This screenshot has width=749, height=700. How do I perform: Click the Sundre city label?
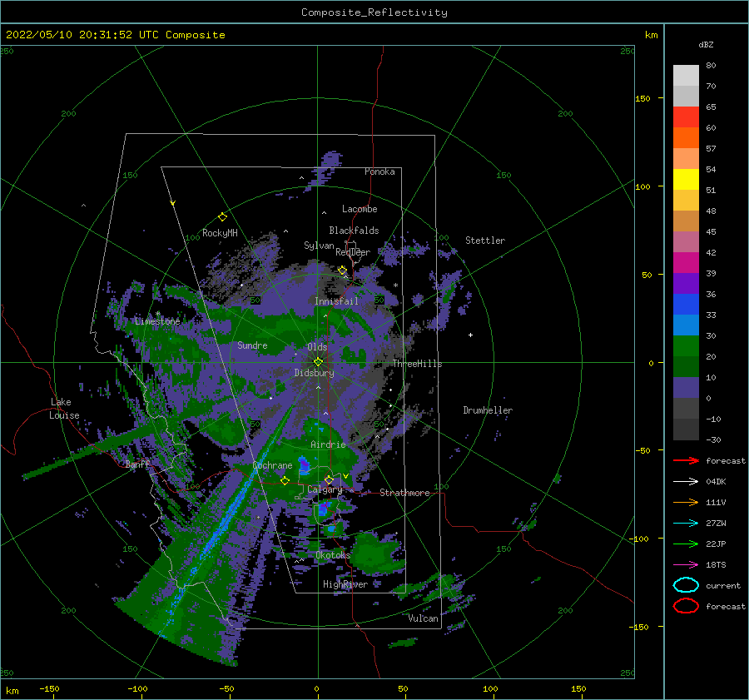[253, 345]
